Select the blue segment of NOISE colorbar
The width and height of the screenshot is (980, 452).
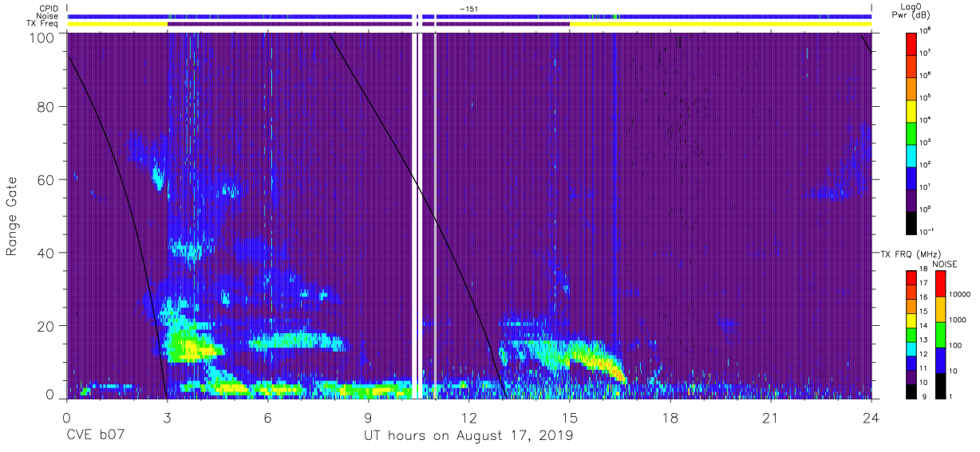click(941, 360)
